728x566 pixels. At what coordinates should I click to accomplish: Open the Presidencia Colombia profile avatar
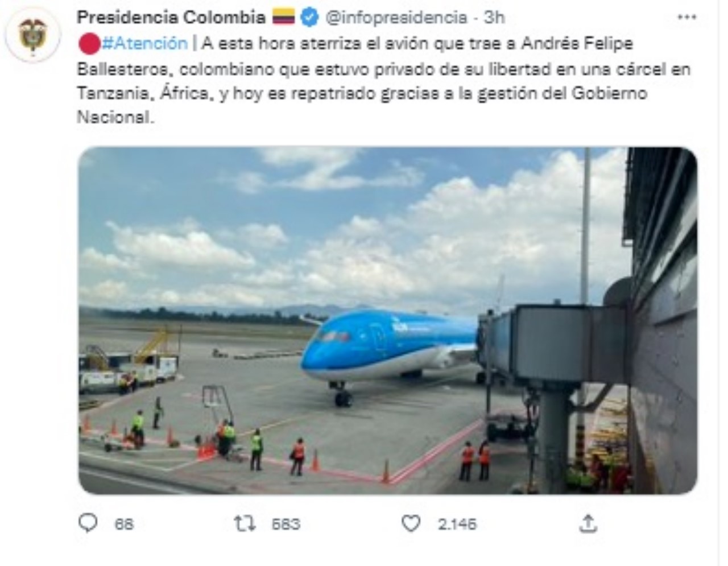(x=32, y=35)
